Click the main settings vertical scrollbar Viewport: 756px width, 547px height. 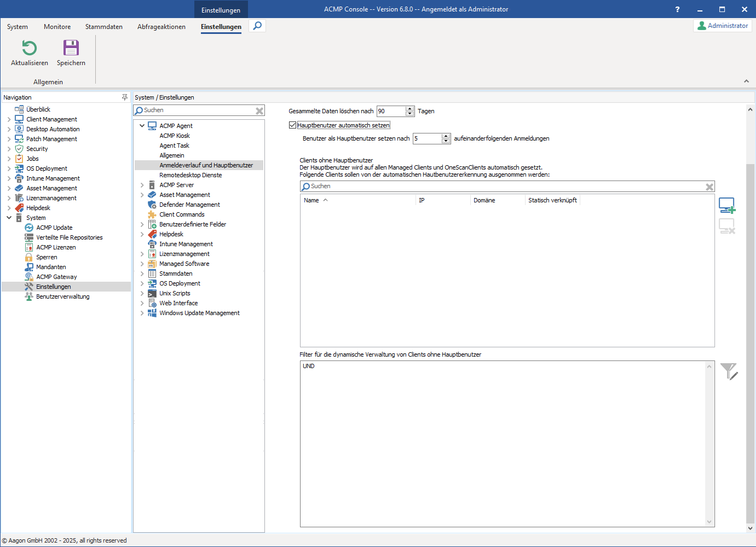coord(750,328)
